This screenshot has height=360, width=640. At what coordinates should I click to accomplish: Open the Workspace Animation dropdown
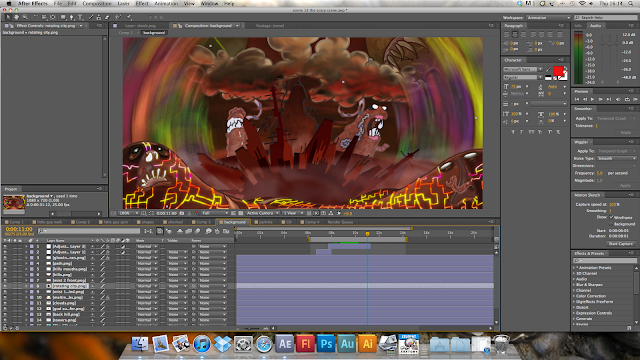549,18
